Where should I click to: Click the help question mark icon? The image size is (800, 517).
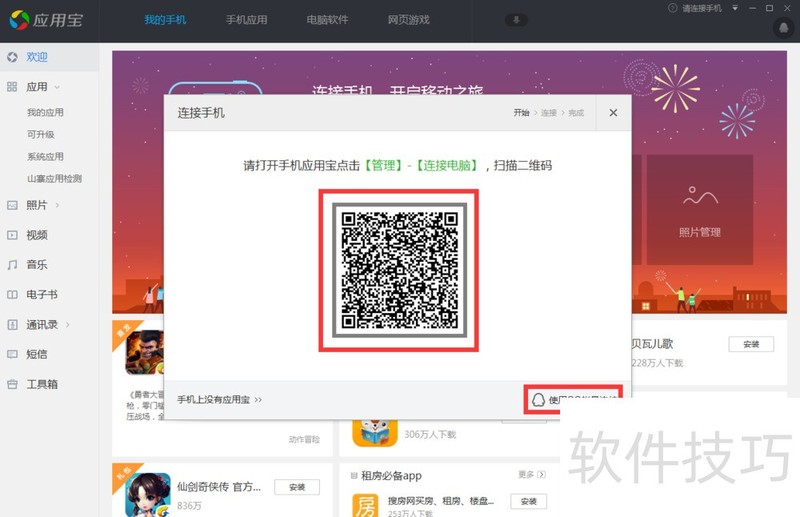click(672, 8)
